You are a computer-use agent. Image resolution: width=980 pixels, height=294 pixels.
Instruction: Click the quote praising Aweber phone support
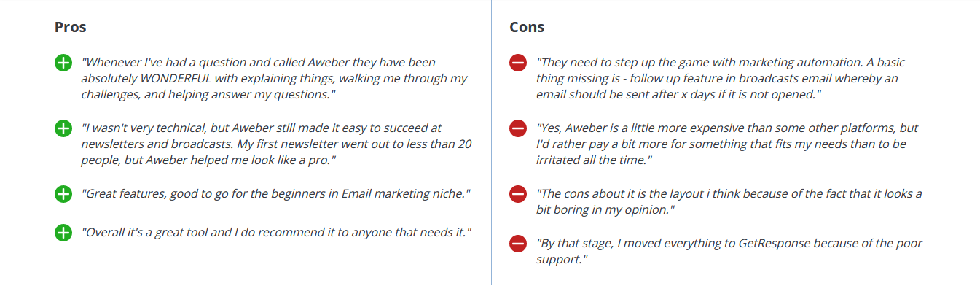tap(274, 79)
